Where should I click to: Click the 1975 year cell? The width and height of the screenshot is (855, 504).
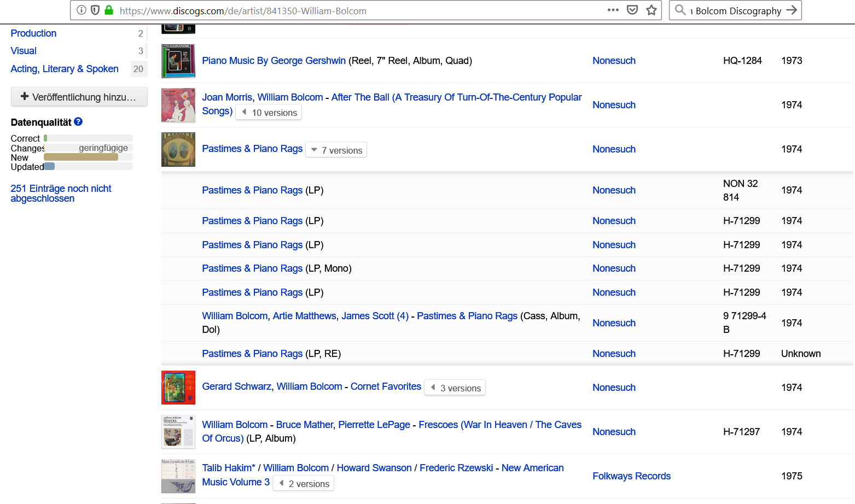(792, 476)
